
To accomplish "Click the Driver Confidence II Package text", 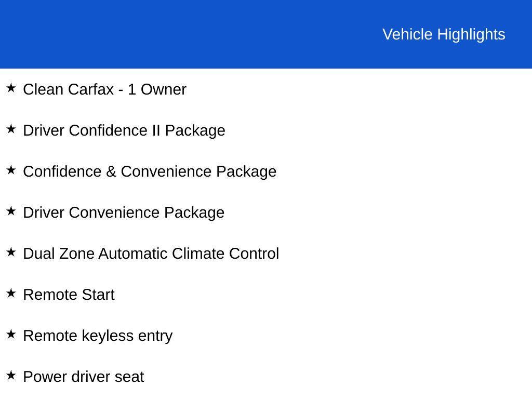I will coord(124,130).
